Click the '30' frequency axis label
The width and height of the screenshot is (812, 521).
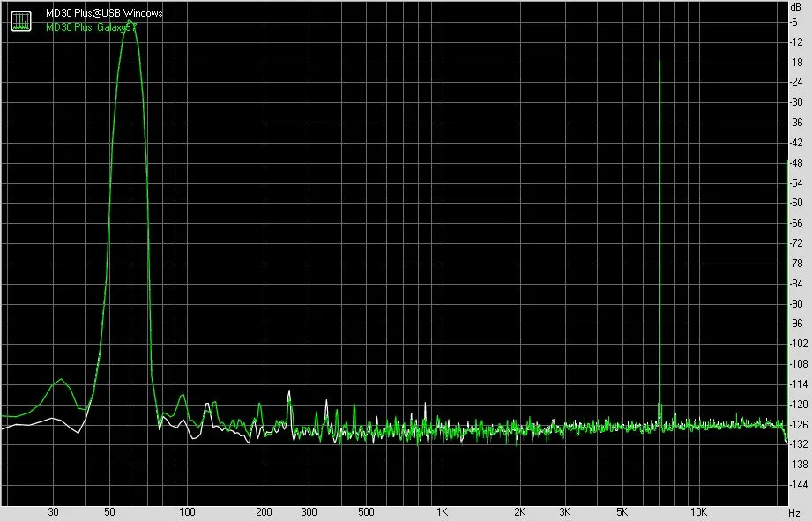[x=53, y=512]
